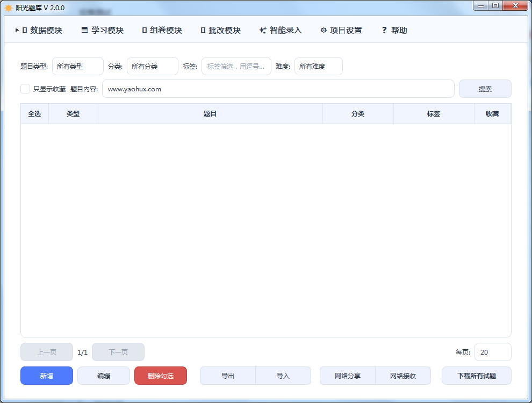Click the blue 新增 button
Viewport: 532px width, 403px height.
click(47, 376)
